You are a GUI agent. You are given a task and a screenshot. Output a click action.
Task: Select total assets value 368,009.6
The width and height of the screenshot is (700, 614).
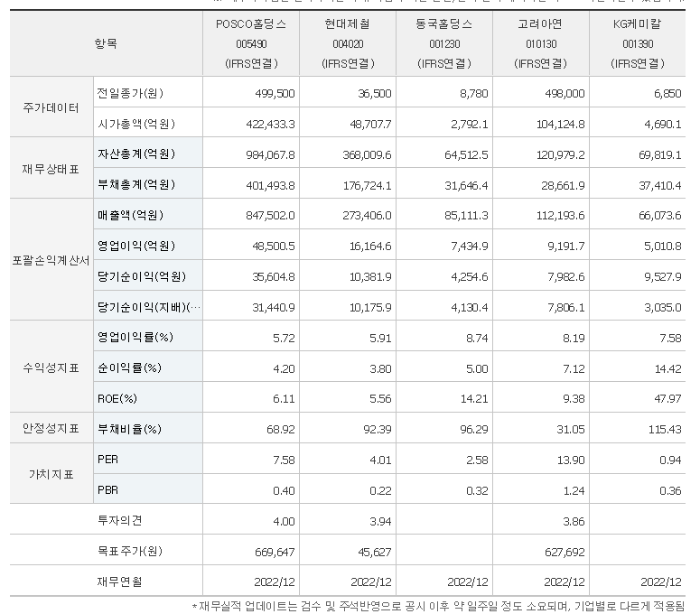point(367,154)
